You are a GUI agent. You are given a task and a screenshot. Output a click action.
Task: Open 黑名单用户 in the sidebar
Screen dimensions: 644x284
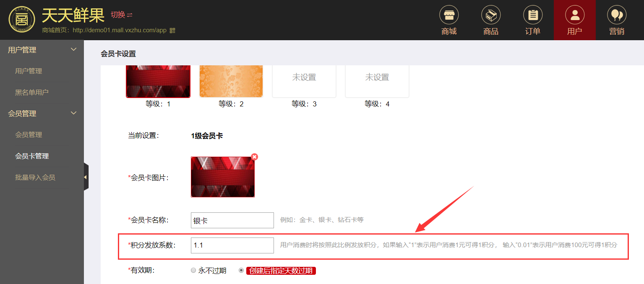tap(32, 92)
